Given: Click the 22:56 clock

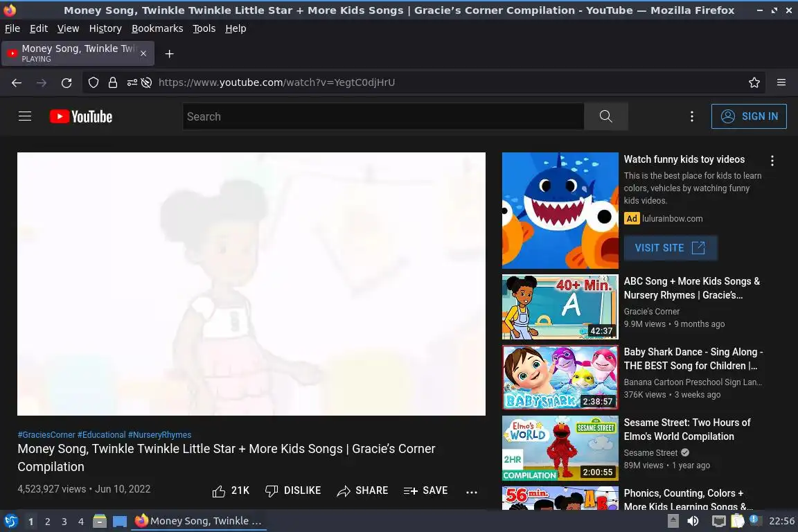Looking at the screenshot, I should pos(781,521).
